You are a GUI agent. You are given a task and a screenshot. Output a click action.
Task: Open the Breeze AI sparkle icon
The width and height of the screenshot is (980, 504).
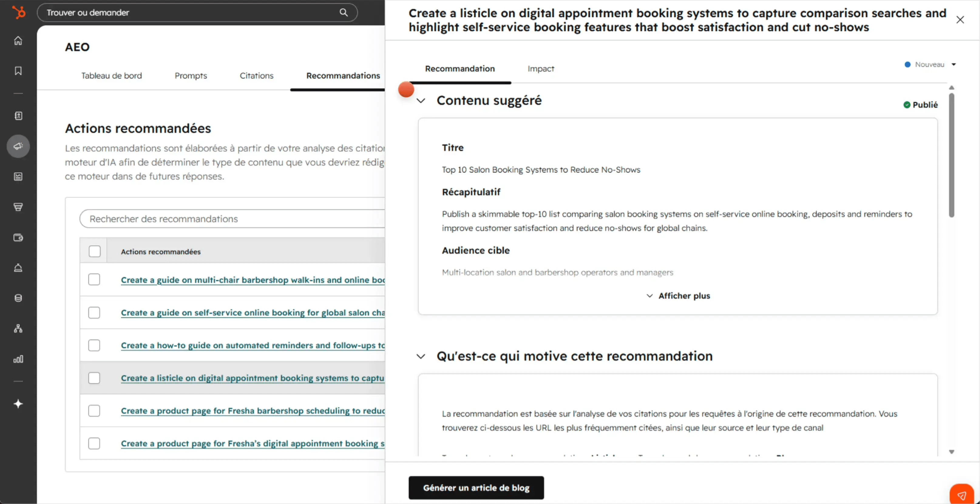(x=18, y=404)
